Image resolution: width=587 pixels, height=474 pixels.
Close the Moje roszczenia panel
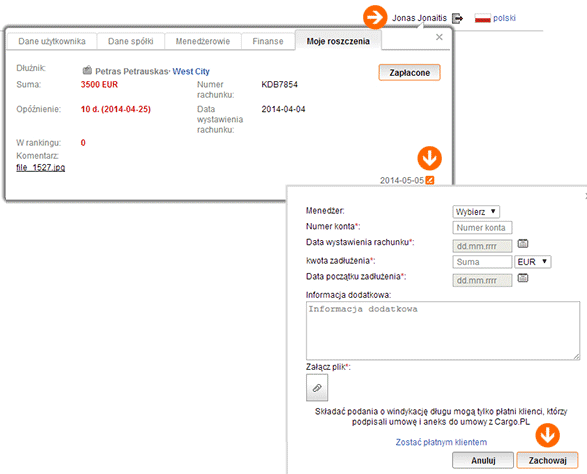(x=439, y=37)
